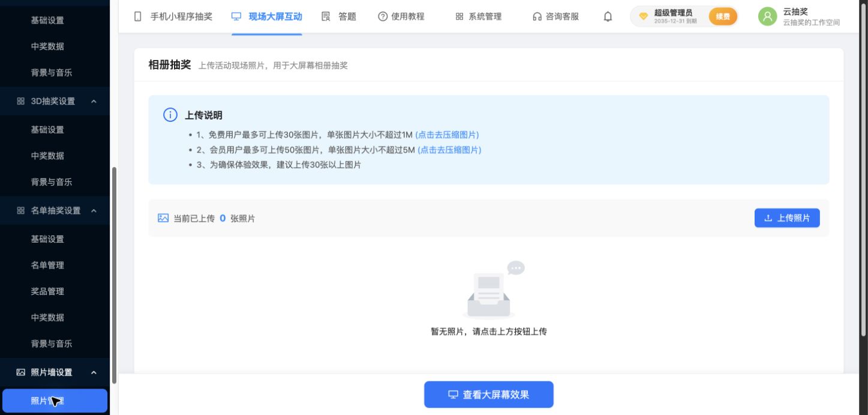868x415 pixels.
Task: Open 基础设置 under 名单抽奖设置
Action: click(x=47, y=239)
